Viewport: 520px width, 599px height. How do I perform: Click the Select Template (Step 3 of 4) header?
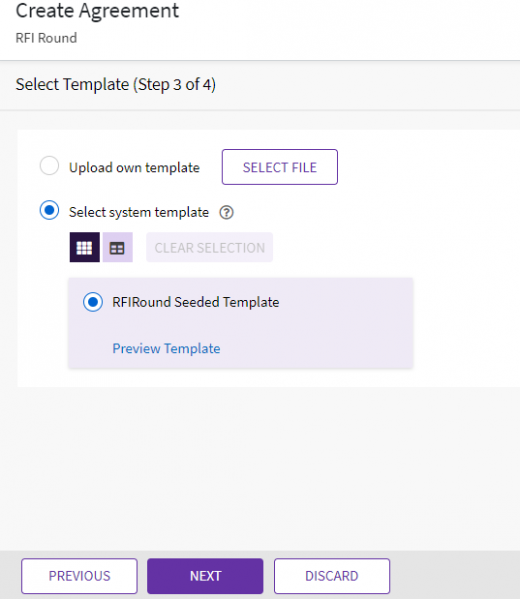coord(116,84)
